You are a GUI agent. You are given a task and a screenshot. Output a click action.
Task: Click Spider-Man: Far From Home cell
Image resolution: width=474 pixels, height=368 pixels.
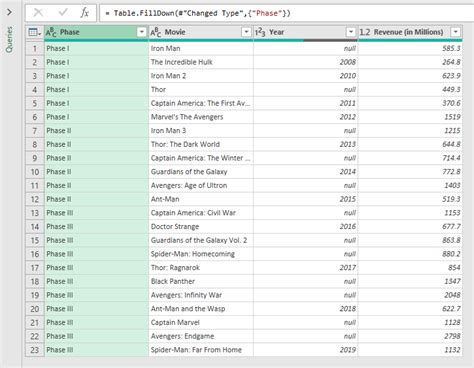coord(201,350)
